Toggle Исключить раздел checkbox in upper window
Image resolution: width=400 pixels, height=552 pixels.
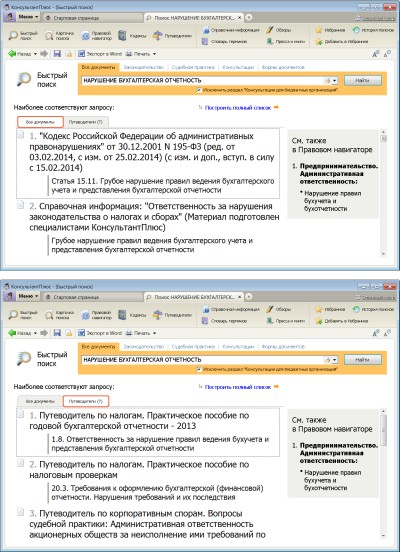pos(199,90)
